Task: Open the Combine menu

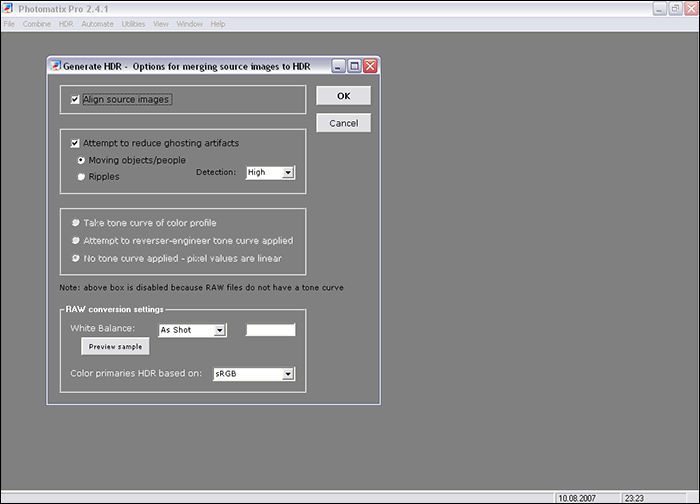Action: click(x=37, y=24)
